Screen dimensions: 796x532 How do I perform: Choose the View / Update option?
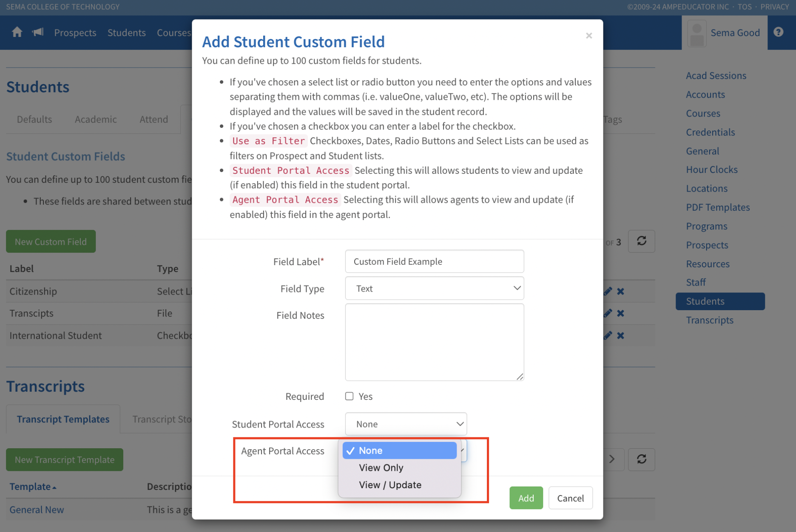(390, 485)
